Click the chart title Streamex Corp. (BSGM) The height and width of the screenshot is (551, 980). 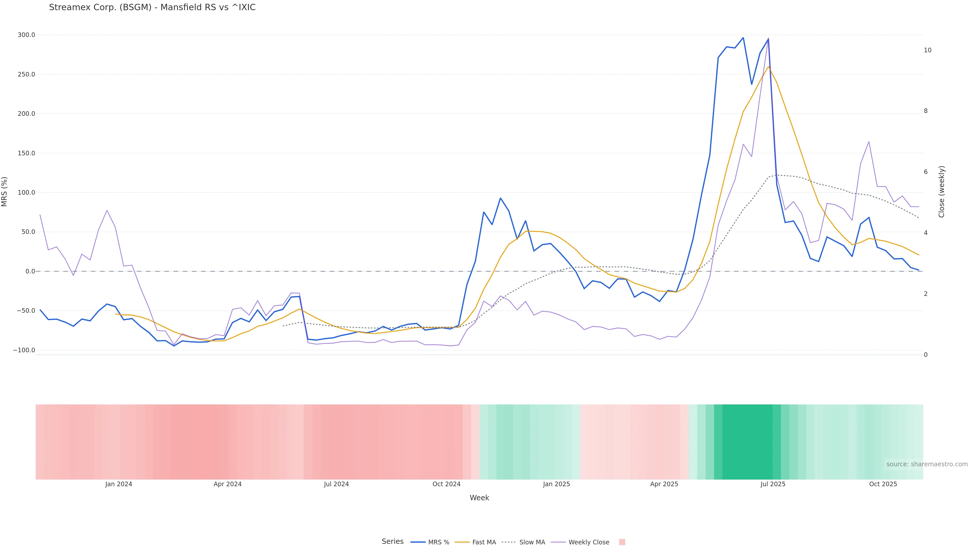152,8
